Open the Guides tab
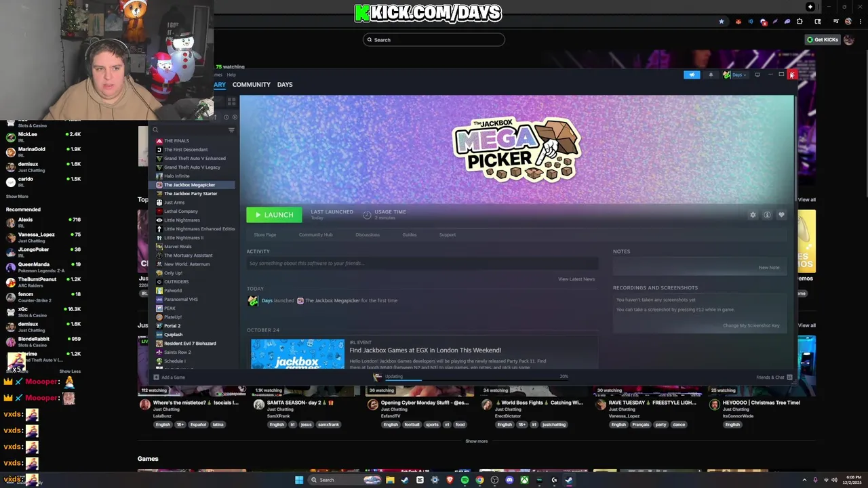This screenshot has height=488, width=868. pos(410,235)
